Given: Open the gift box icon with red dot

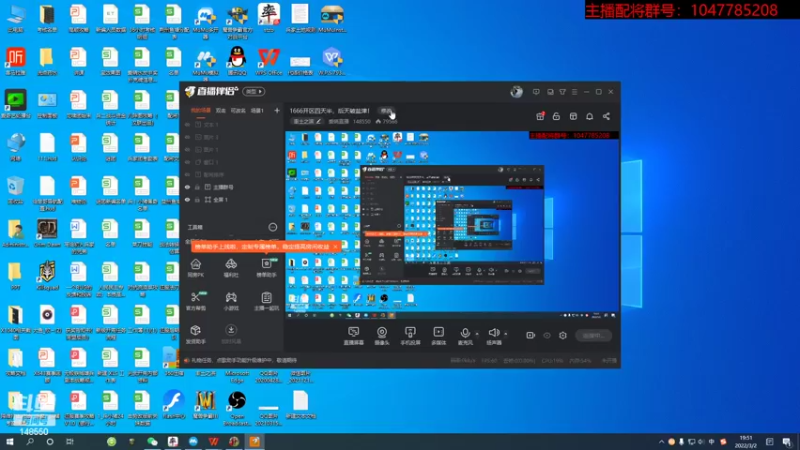Looking at the screenshot, I should click(540, 116).
